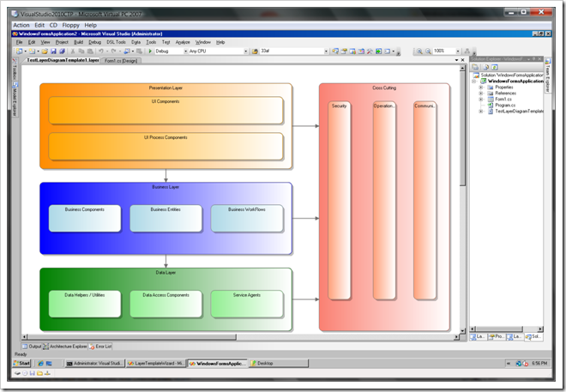This screenshot has width=566, height=392.
Task: Open the Team Explorer side tab
Action: point(548,75)
